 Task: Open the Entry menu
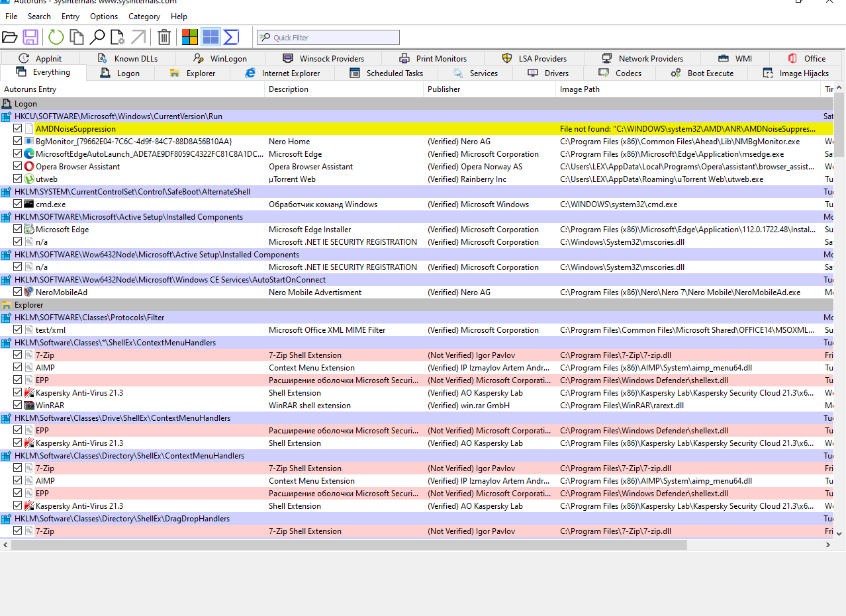[x=70, y=17]
